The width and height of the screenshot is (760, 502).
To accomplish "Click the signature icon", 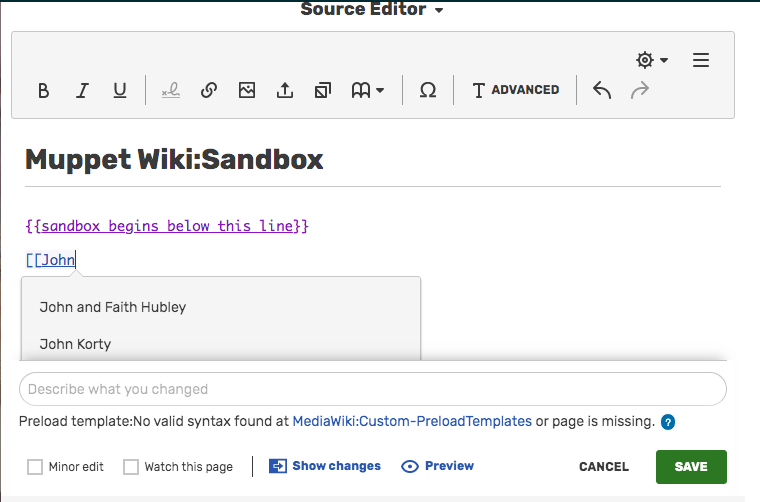I will [x=171, y=90].
